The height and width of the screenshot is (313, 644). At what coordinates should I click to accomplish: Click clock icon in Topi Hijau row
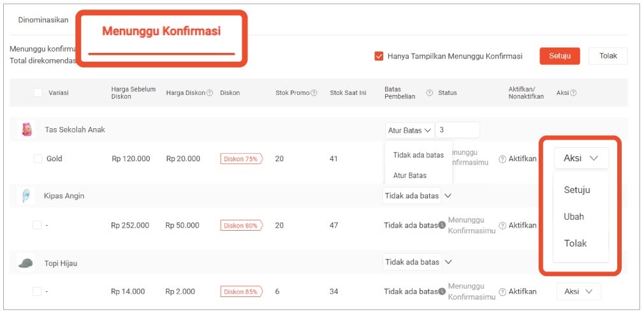442,291
